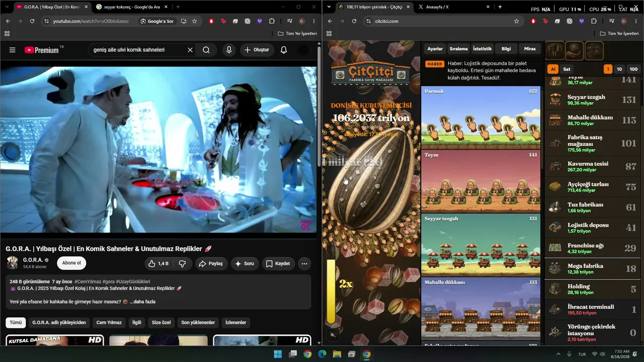
Task: Click the YouTube search magnifier button
Action: coord(206,50)
